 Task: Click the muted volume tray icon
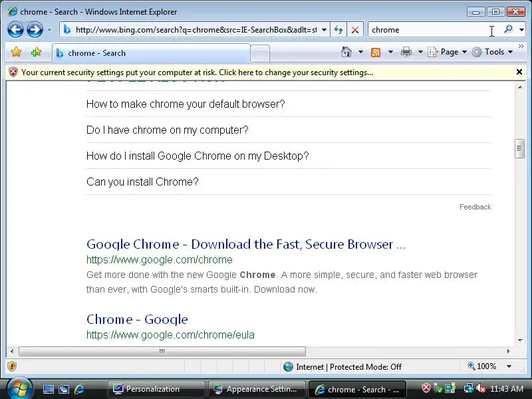pos(480,388)
